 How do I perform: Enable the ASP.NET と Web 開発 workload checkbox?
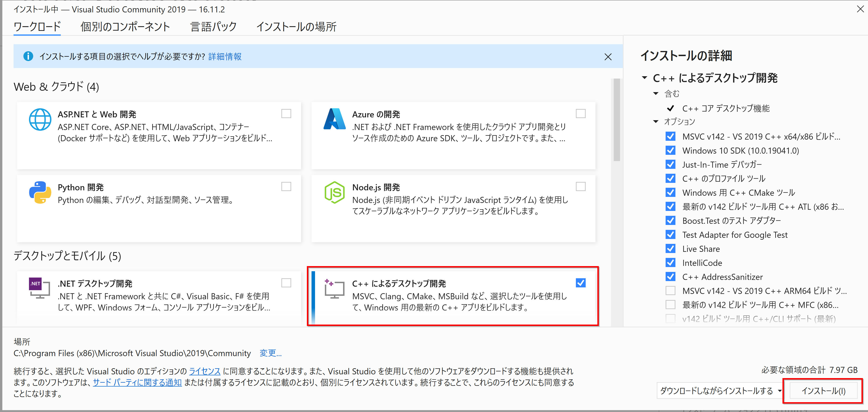pyautogui.click(x=286, y=114)
